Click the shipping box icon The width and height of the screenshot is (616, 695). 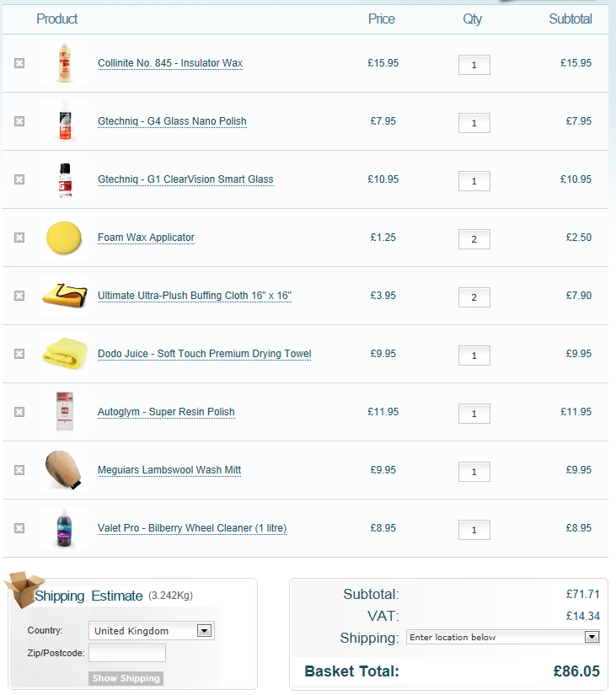click(23, 589)
